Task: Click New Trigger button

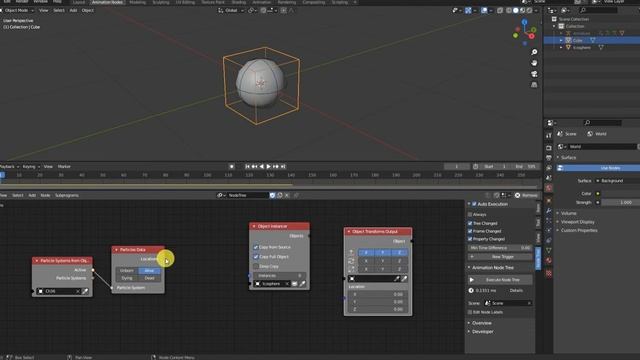Action: [500, 257]
